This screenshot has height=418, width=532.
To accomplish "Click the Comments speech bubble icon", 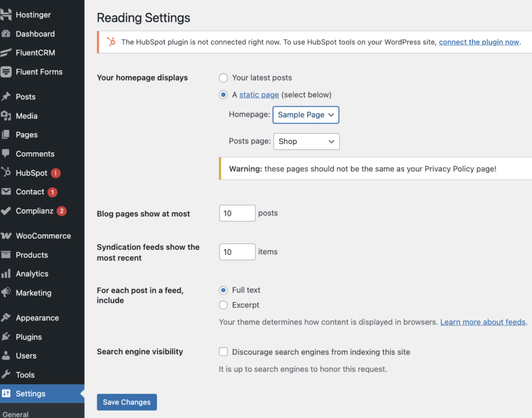I will pos(6,153).
